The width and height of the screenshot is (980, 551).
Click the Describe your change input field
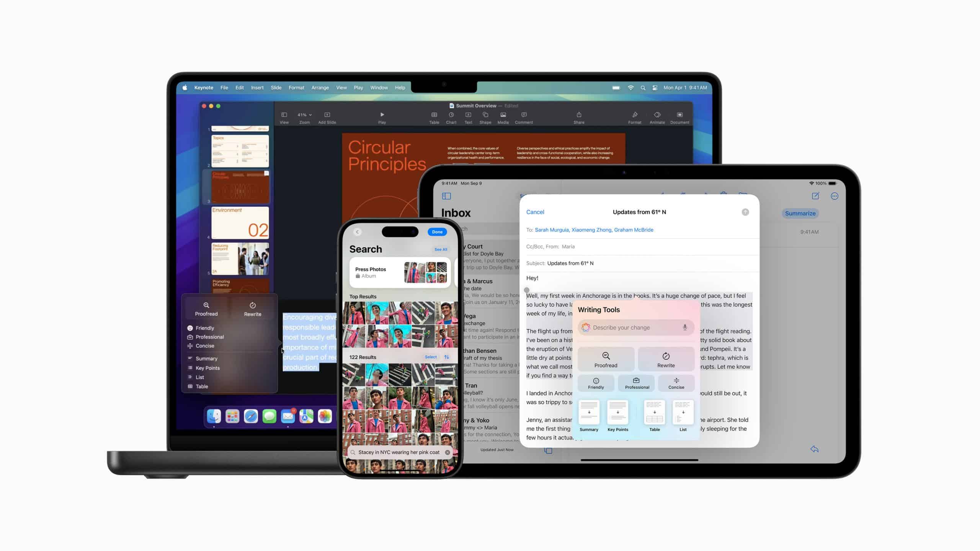tap(635, 328)
